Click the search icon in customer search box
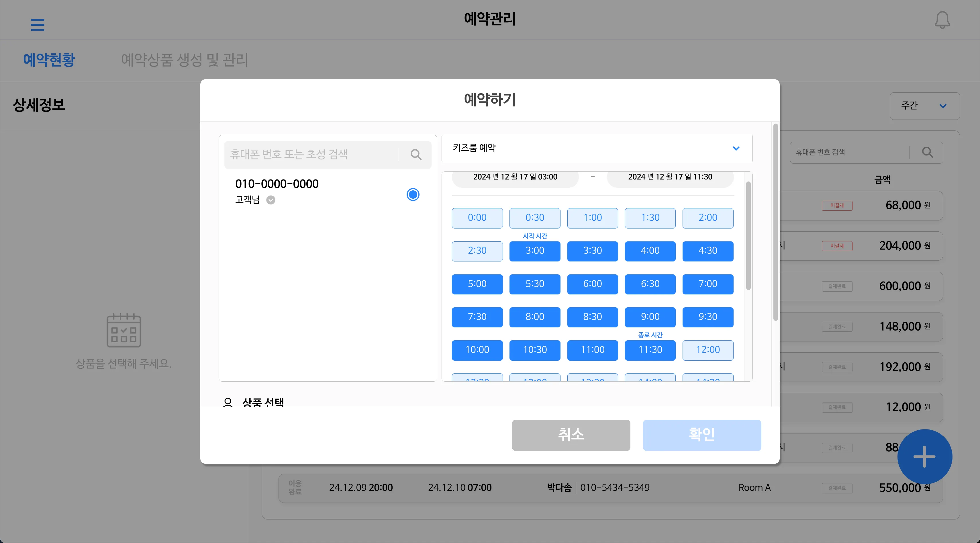 click(x=416, y=155)
